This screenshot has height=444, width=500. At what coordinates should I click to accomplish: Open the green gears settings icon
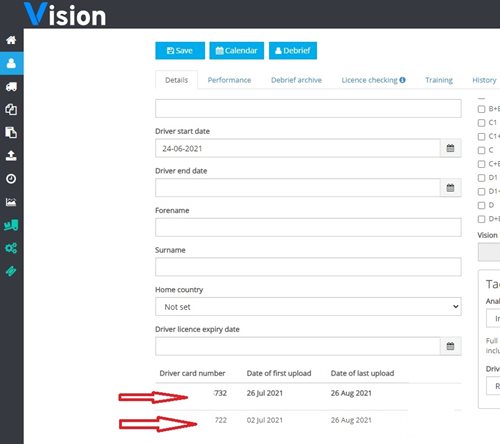coord(11,248)
